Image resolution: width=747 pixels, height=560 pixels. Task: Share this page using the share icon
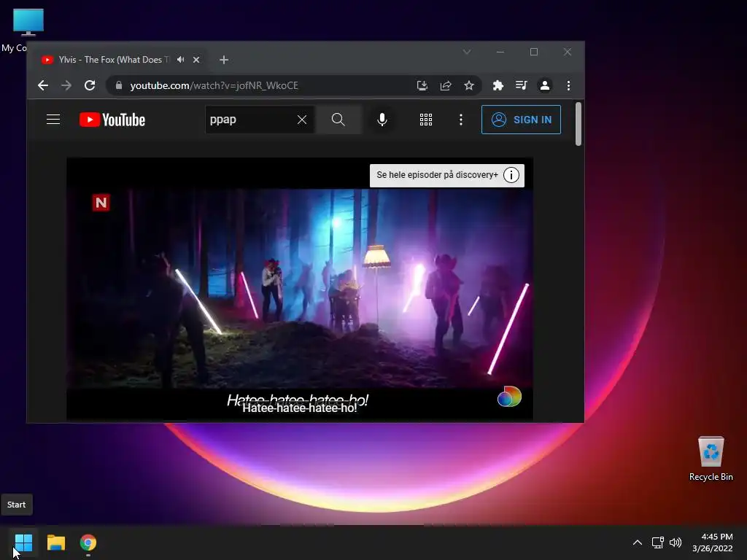coord(446,86)
